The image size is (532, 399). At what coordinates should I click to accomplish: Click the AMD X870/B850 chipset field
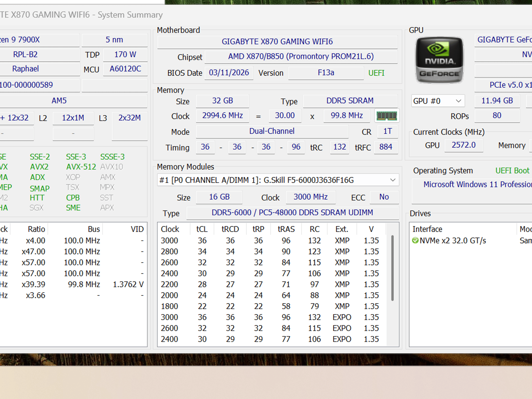[301, 56]
